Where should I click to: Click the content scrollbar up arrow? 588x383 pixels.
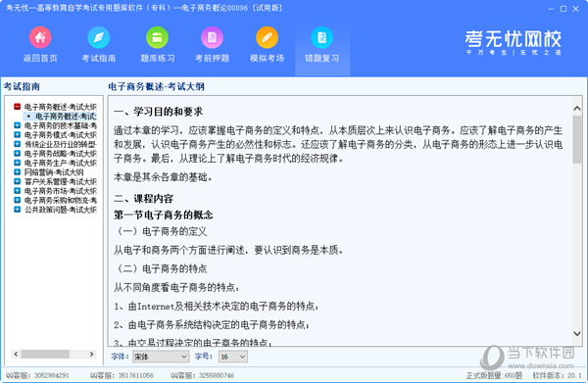(577, 109)
